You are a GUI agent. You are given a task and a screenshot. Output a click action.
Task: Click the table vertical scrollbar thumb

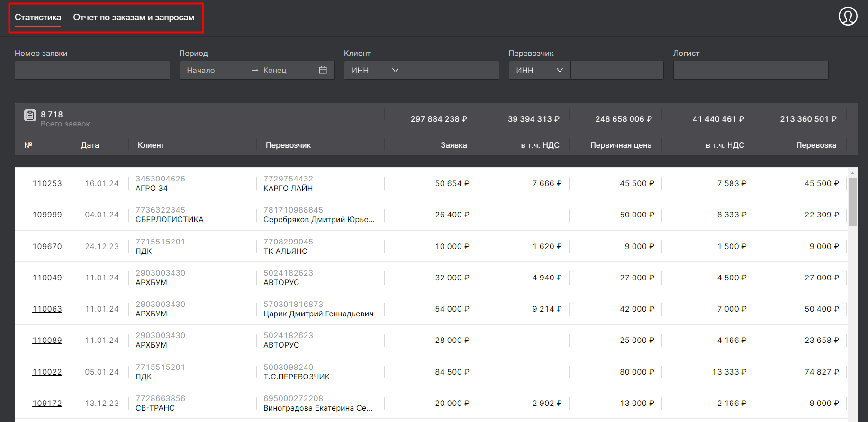tap(852, 202)
